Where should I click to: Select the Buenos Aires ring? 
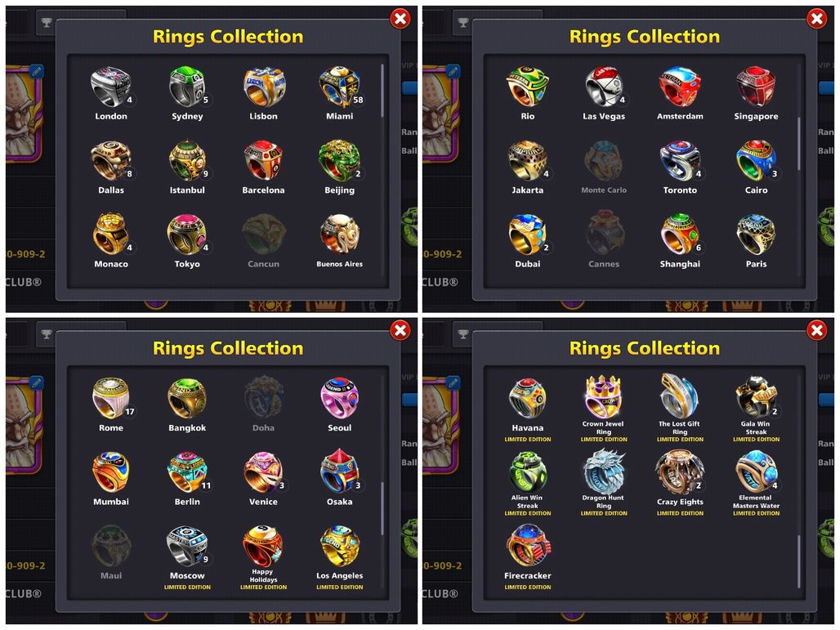point(340,235)
